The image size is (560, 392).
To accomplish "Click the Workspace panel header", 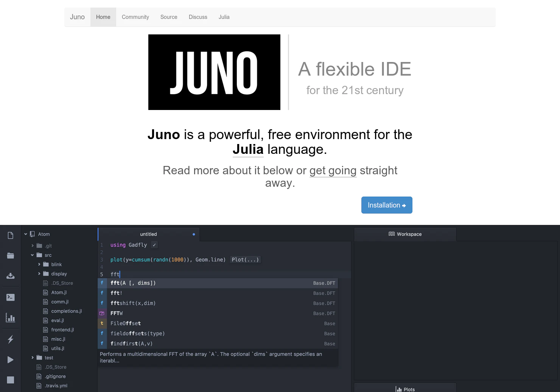I will click(x=405, y=234).
